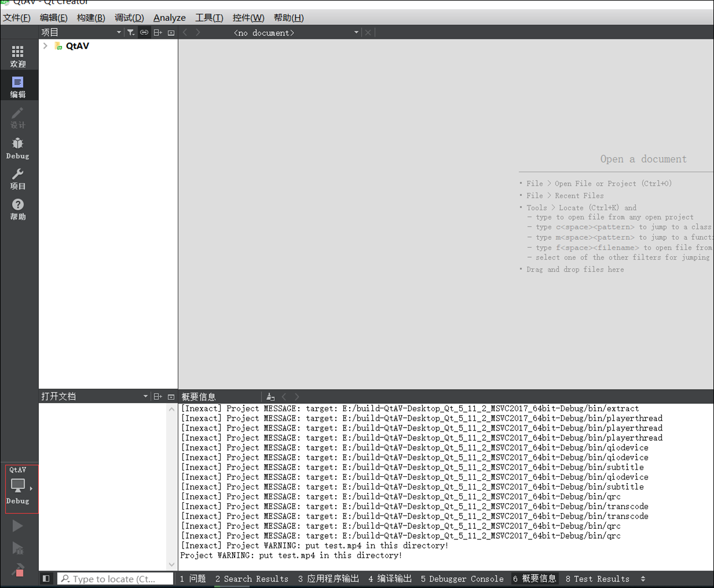Close the 项目 projects side panel
This screenshot has height=588, width=714.
click(x=171, y=32)
